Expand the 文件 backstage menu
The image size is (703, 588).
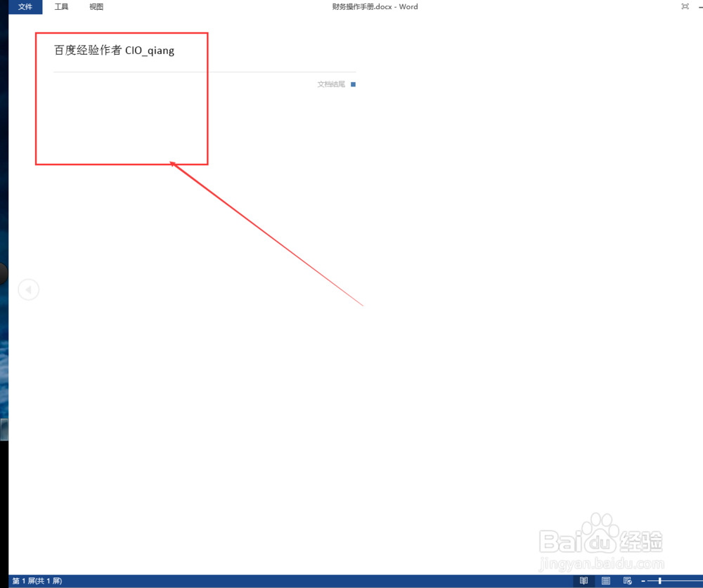25,7
